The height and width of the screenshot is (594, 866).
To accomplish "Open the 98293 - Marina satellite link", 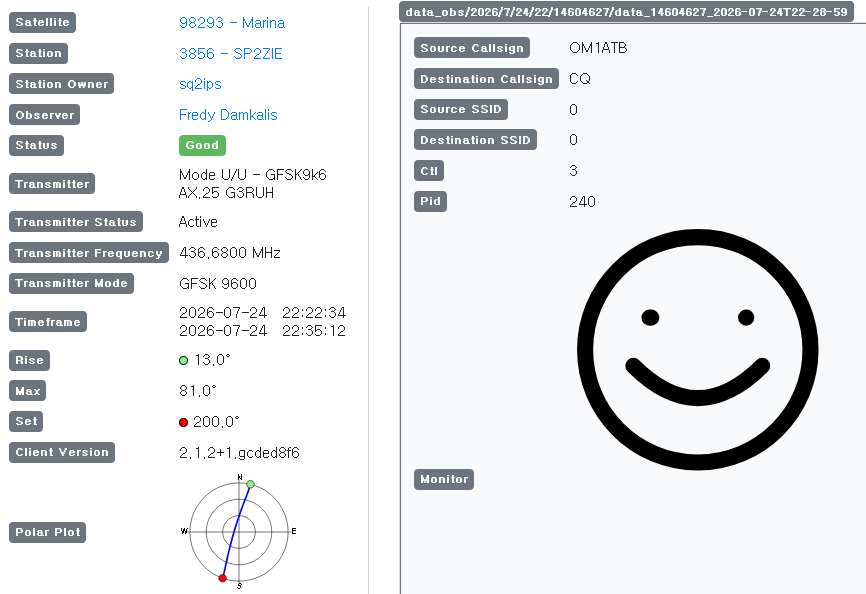I will pyautogui.click(x=232, y=23).
